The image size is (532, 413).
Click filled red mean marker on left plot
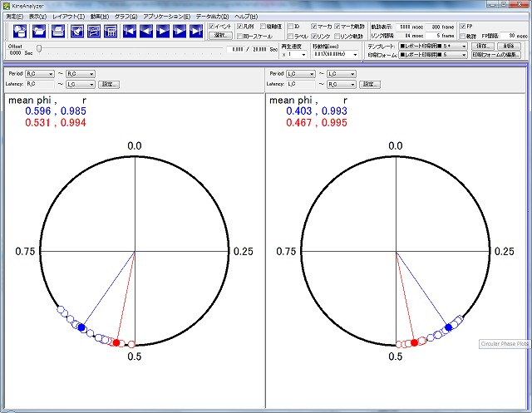pos(116,342)
